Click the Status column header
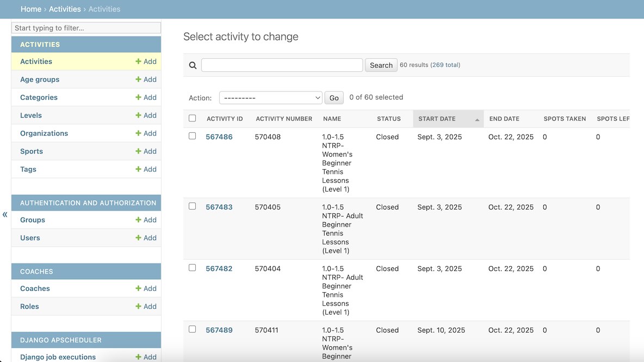This screenshot has height=362, width=644. [388, 118]
